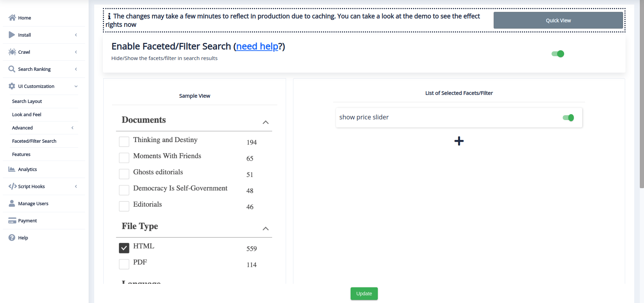Click the Crawl spider icon
The width and height of the screenshot is (644, 303).
coord(12,52)
